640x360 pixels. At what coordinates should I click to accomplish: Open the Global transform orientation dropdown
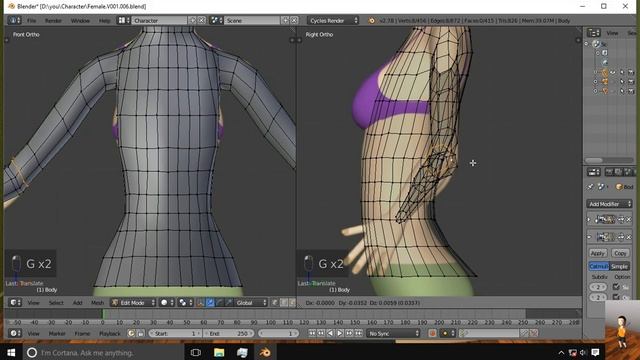click(x=251, y=302)
